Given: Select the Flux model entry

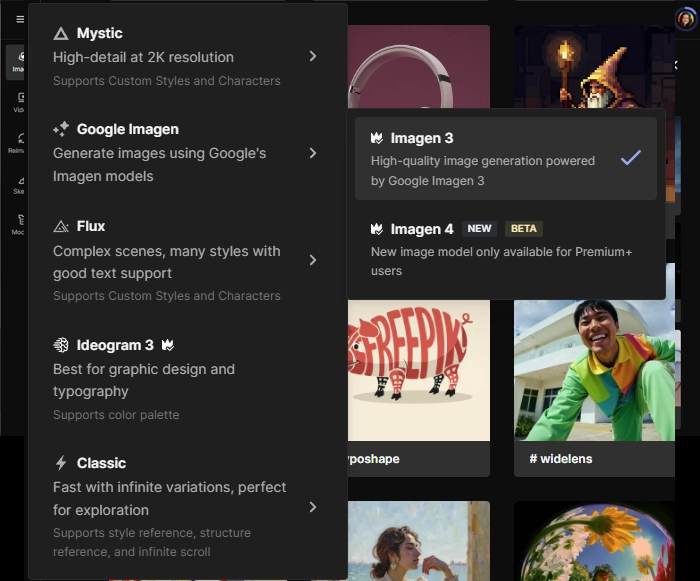Looking at the screenshot, I should [188, 261].
